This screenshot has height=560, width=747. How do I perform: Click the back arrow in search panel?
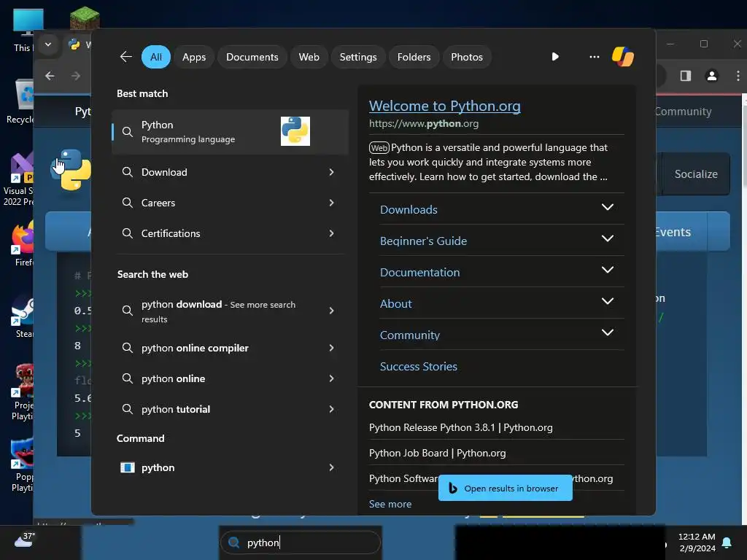pyautogui.click(x=125, y=57)
